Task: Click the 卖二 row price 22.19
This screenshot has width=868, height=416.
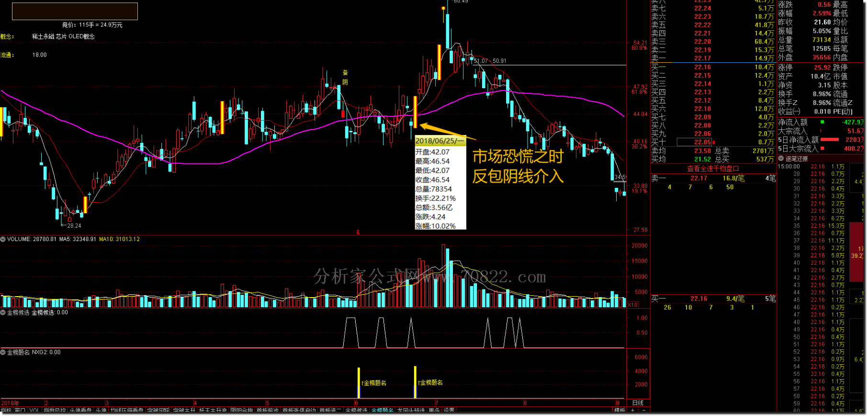Action: click(x=702, y=50)
